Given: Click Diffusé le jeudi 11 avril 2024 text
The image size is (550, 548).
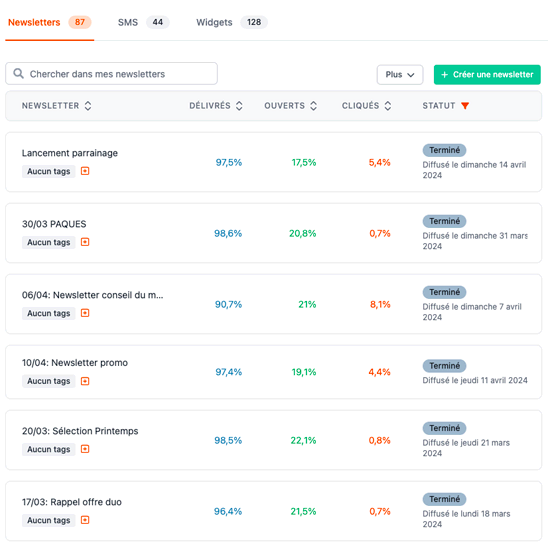Looking at the screenshot, I should tap(475, 380).
